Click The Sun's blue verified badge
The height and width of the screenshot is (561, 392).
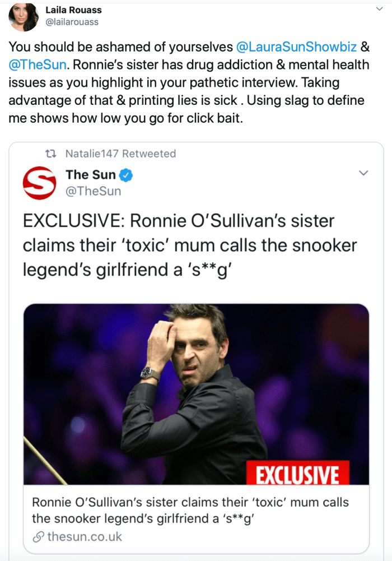click(125, 174)
